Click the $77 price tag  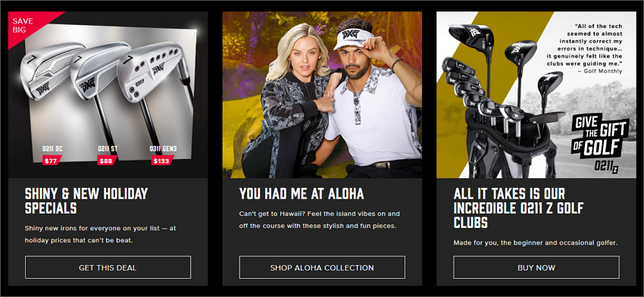pos(52,161)
